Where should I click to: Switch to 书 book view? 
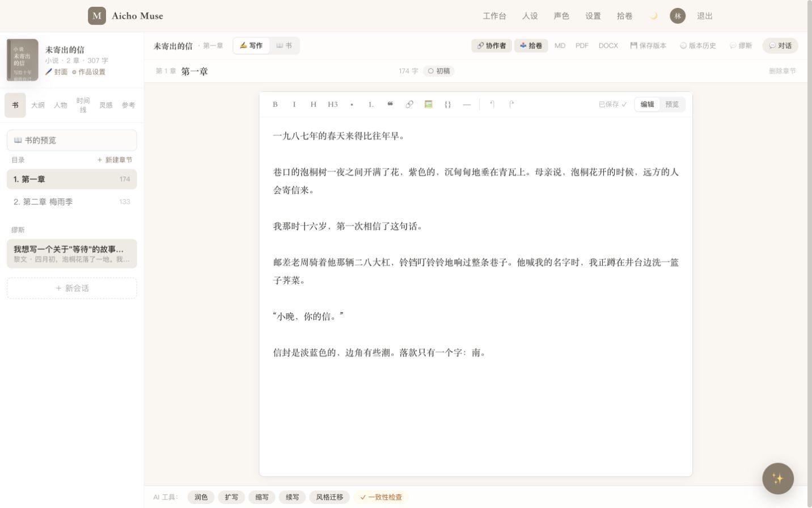coord(284,46)
